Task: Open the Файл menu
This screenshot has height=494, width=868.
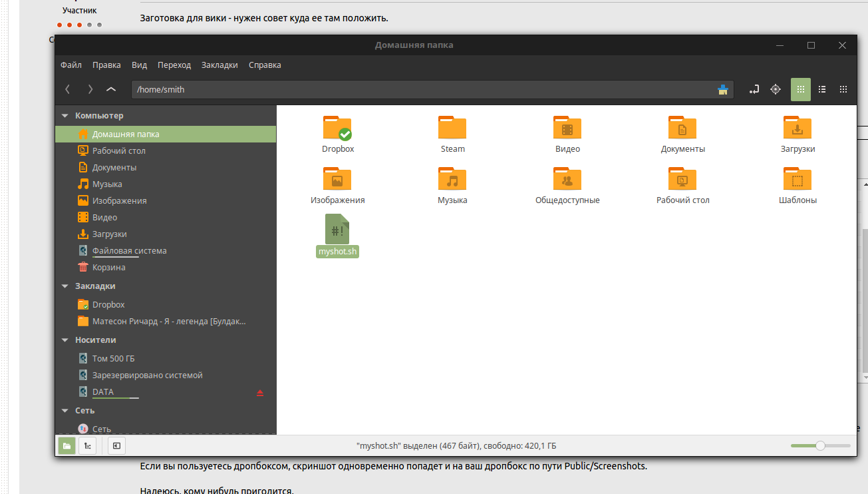Action: (x=71, y=65)
